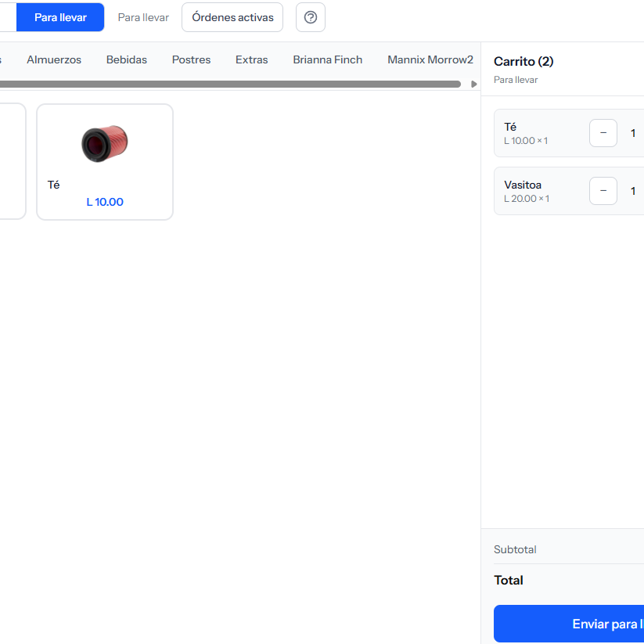This screenshot has width=644, height=644.
Task: View Órdenes activas
Action: 232,17
